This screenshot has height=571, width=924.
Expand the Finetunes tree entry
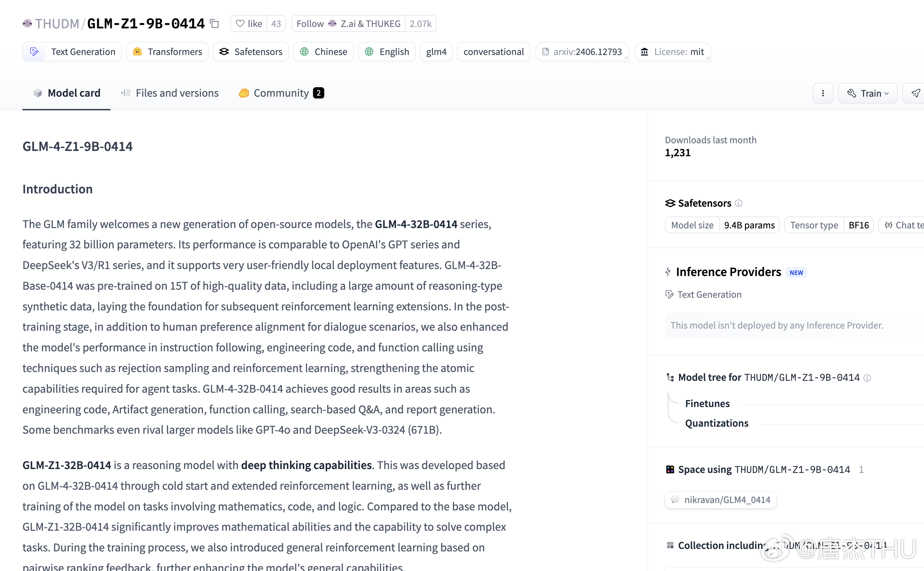point(707,403)
